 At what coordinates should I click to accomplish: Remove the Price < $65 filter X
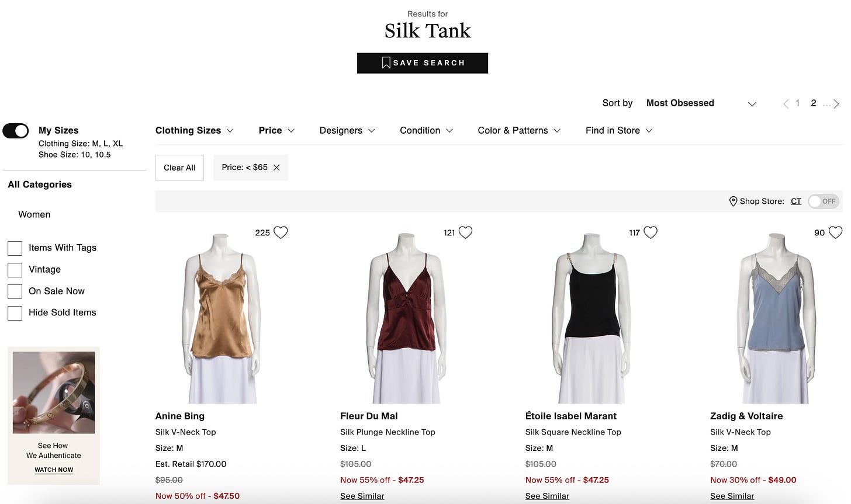[x=276, y=168]
